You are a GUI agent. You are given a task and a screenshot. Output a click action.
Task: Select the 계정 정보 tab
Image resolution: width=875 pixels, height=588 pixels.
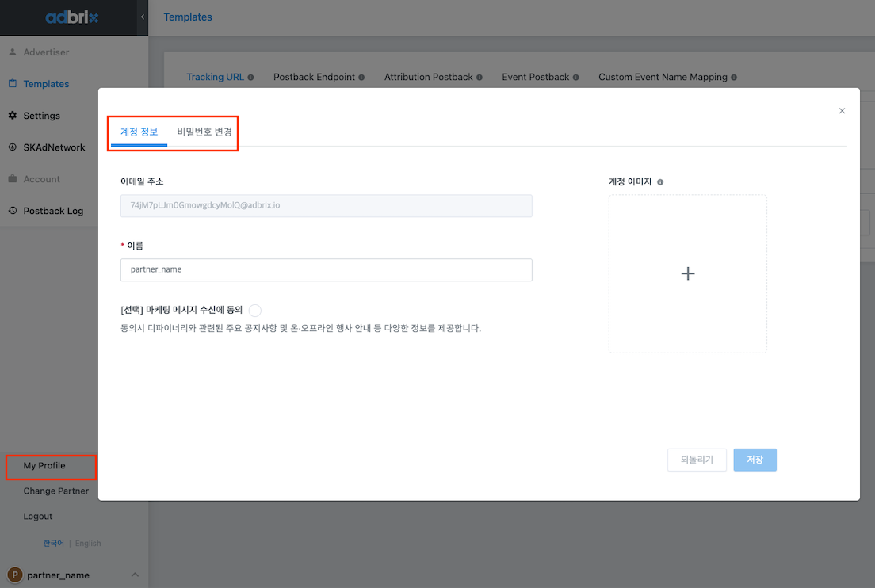[139, 132]
